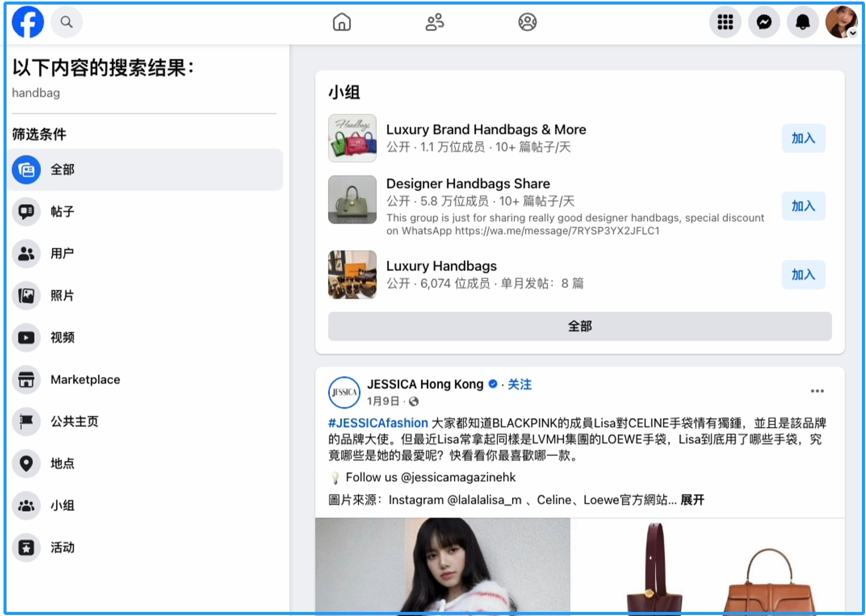Open Lisa photo in post
The width and height of the screenshot is (866, 616).
pyautogui.click(x=443, y=566)
